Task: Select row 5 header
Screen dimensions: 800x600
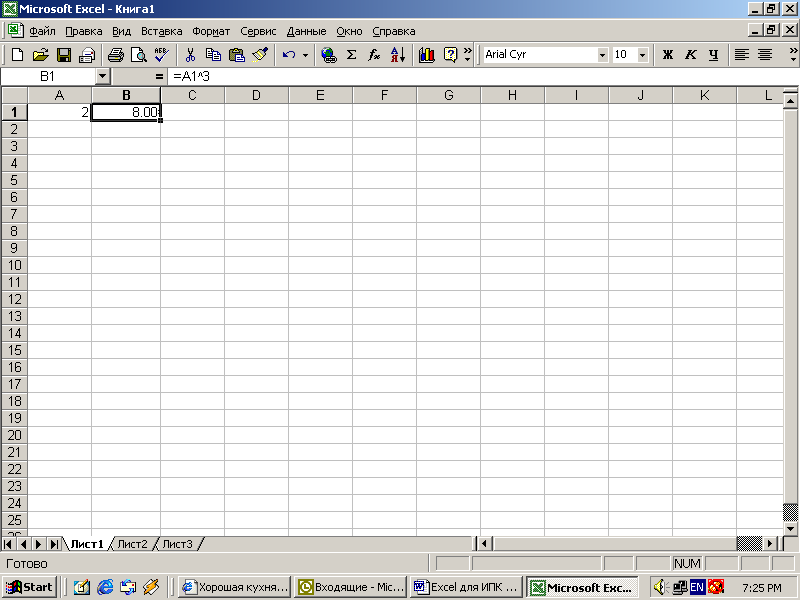Action: coord(14,180)
